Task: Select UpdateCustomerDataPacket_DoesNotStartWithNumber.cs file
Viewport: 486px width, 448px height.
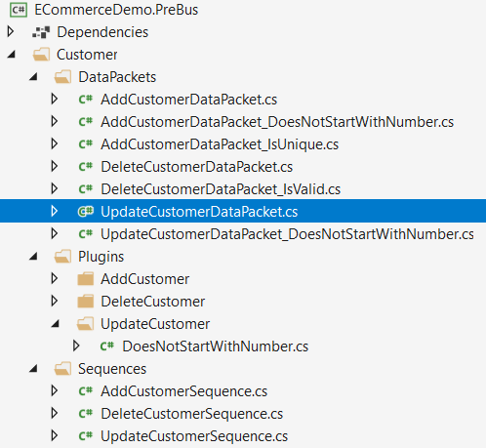Action: click(287, 234)
